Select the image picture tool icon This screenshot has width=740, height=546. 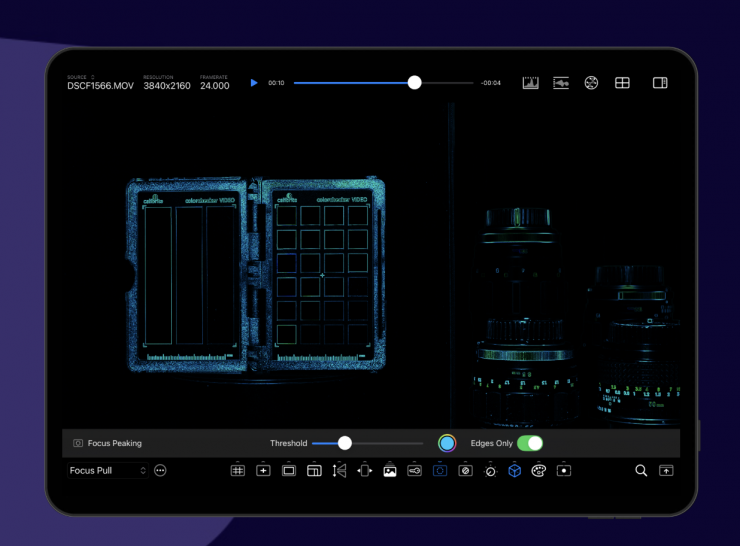click(389, 470)
